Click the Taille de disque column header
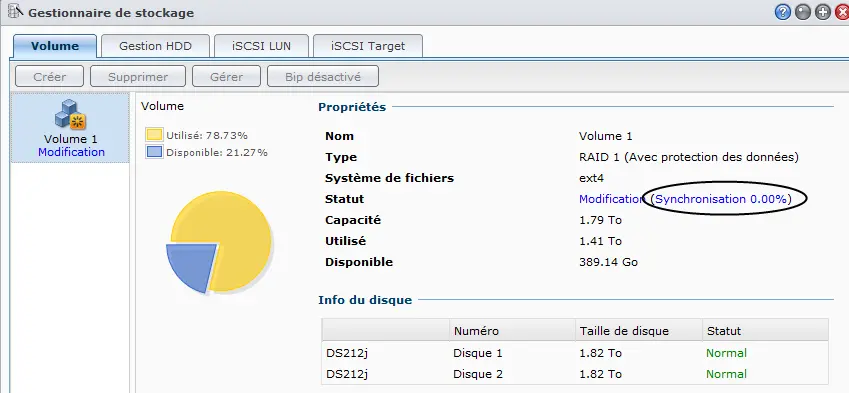Viewport: 849px width, 393px height. click(x=638, y=331)
